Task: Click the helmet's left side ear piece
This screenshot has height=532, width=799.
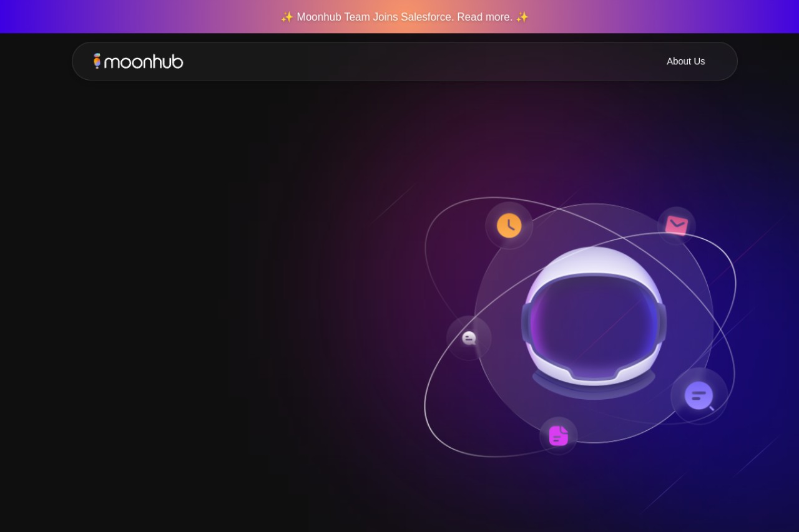Action: pos(526,323)
